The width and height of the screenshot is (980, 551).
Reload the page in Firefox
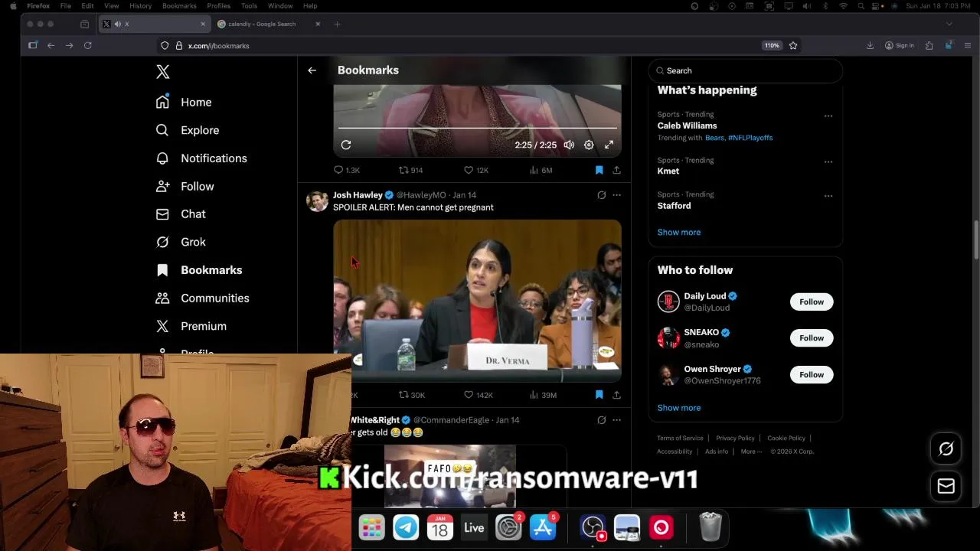point(87,46)
